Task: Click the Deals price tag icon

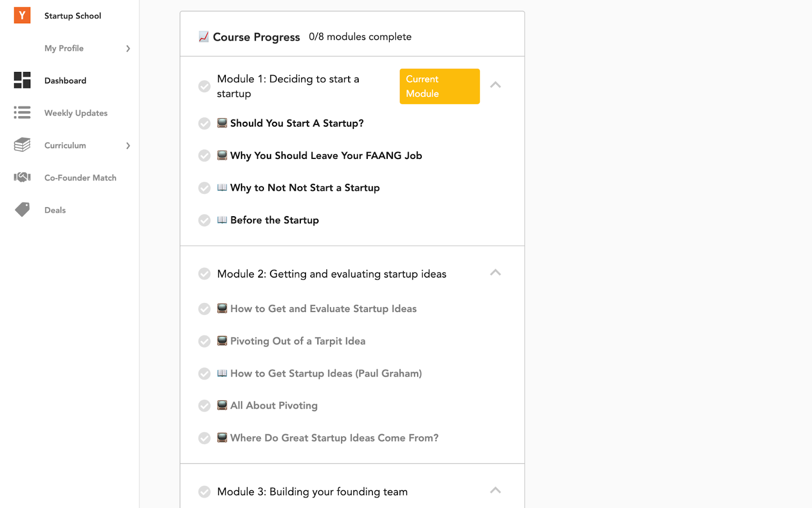Action: click(x=22, y=210)
